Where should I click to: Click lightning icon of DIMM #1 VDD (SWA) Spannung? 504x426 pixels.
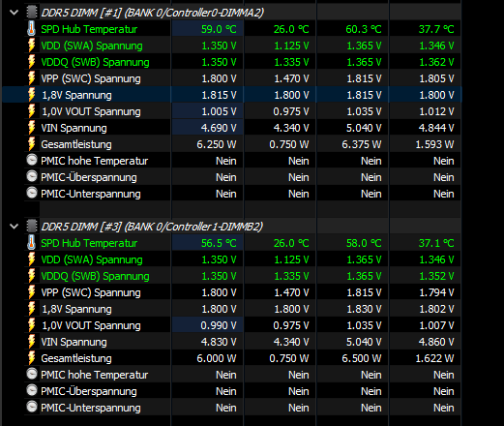(x=32, y=46)
